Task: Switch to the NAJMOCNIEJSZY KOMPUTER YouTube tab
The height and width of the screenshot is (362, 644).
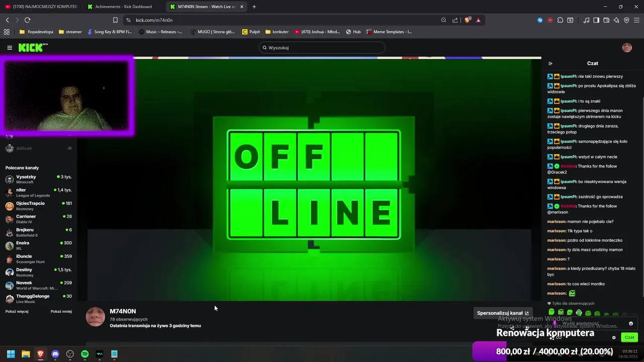Action: tap(41, 7)
